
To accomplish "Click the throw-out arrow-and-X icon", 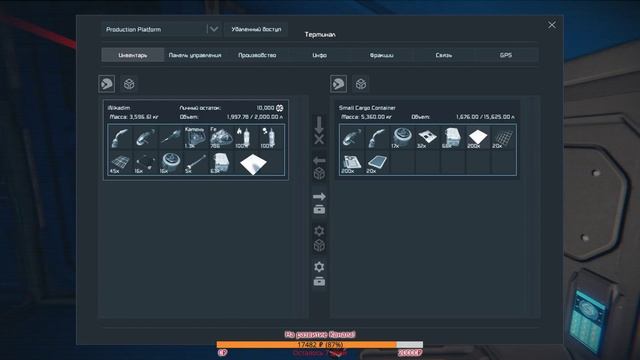I will pyautogui.click(x=319, y=130).
